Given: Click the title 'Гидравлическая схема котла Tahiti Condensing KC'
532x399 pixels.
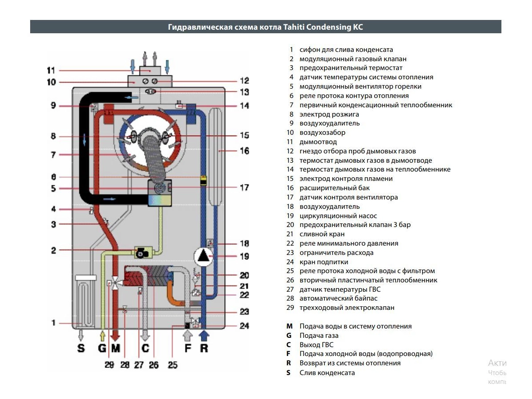Looking at the screenshot, I should point(266,27).
